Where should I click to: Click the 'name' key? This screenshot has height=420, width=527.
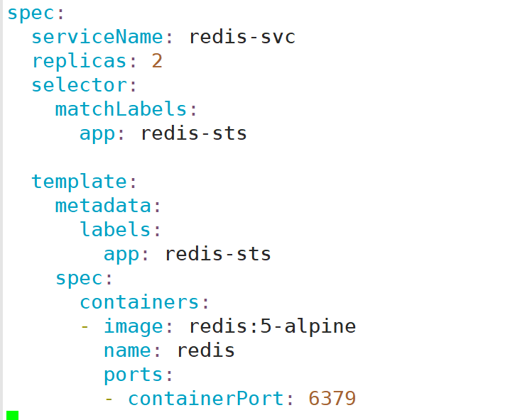tap(127, 351)
